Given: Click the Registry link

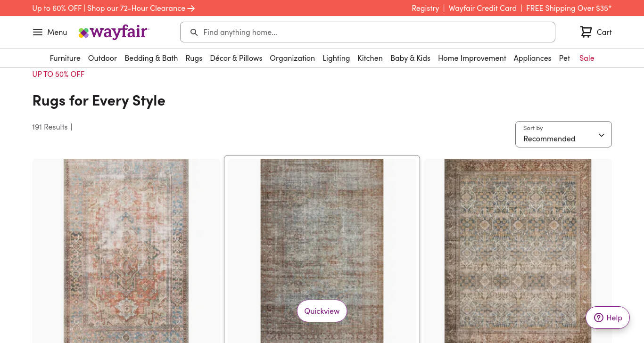Looking at the screenshot, I should 425,8.
